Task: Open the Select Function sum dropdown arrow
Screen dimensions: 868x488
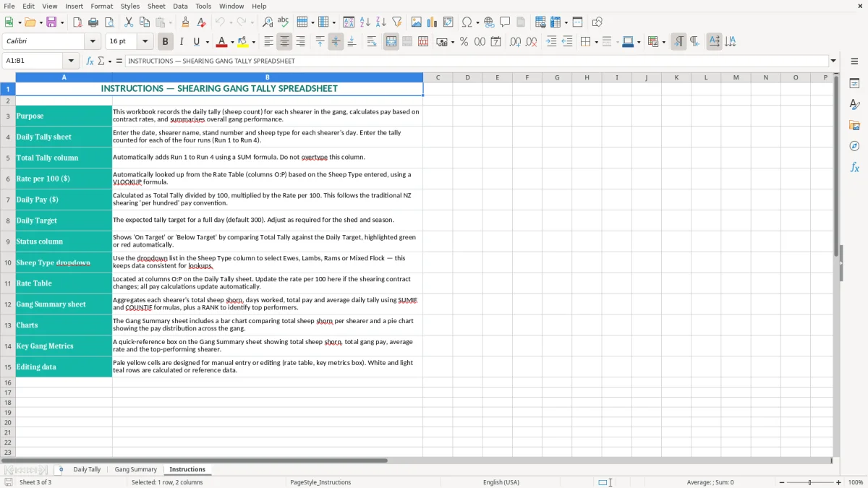Action: pyautogui.click(x=110, y=61)
